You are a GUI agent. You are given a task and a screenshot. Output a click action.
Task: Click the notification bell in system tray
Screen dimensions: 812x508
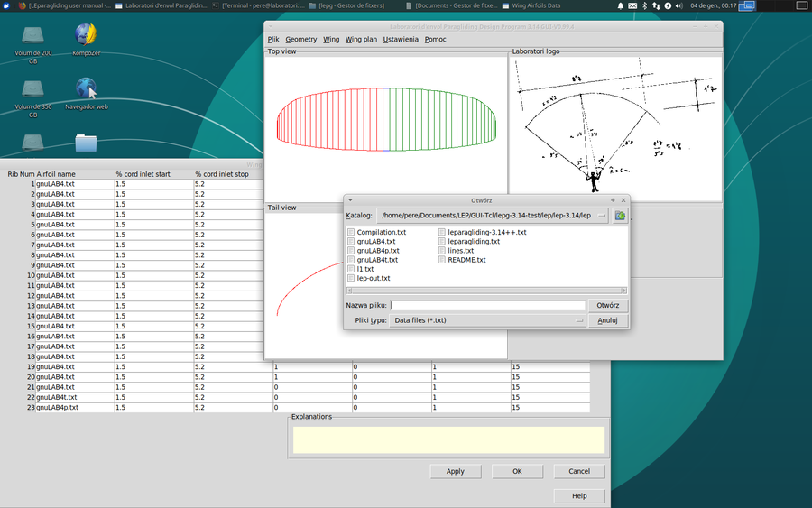(x=620, y=5)
